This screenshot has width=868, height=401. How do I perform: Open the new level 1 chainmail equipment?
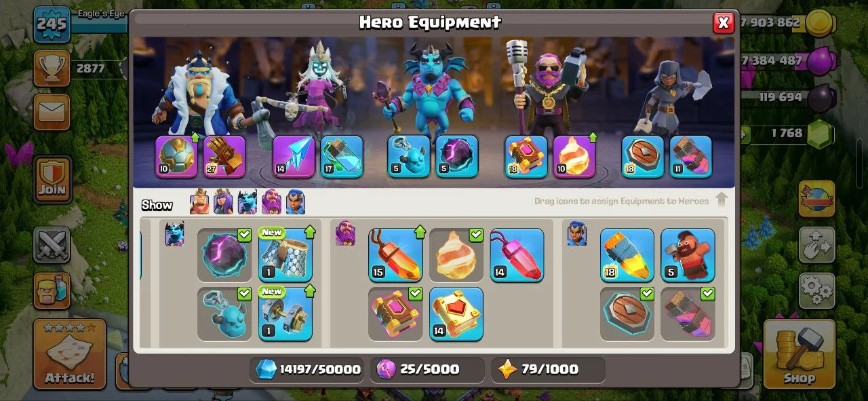tap(285, 255)
